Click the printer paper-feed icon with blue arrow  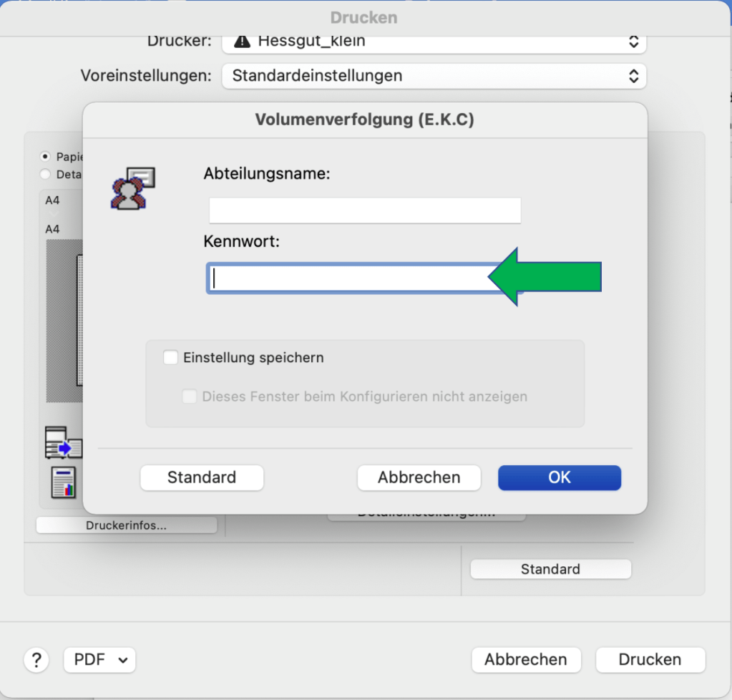[x=63, y=442]
